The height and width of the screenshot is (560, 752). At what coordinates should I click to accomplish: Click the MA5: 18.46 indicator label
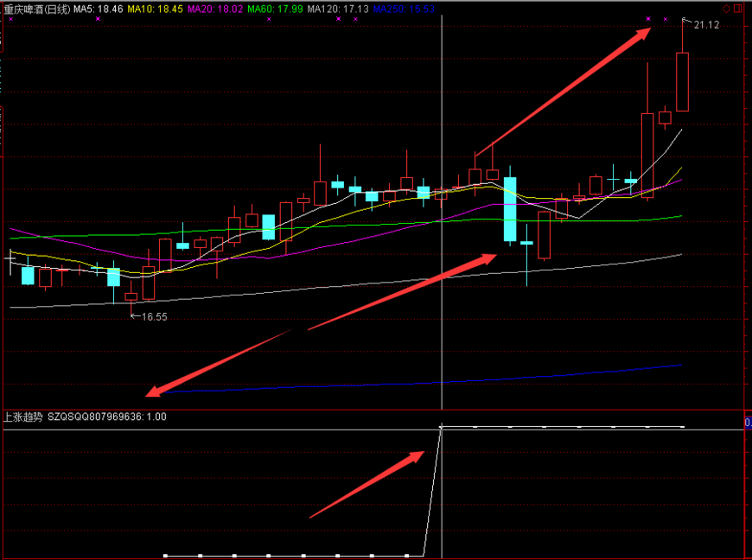[x=99, y=10]
